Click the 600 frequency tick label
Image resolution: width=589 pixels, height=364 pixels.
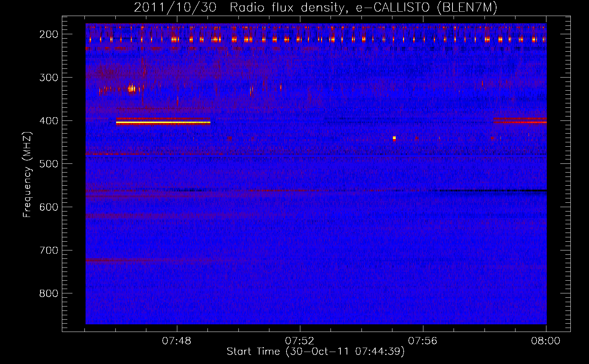49,207
